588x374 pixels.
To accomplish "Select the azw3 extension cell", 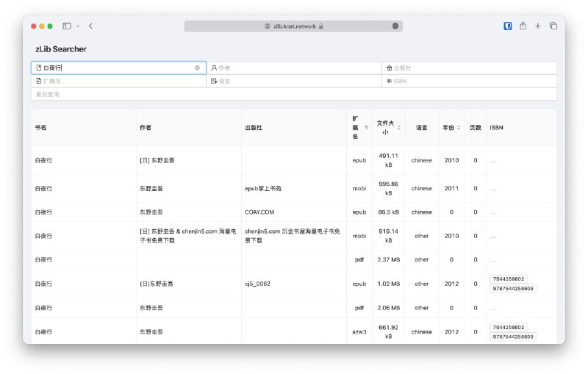I will [359, 331].
